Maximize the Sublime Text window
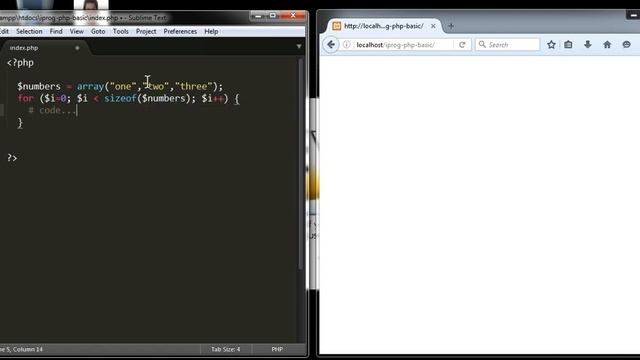Screen dimensions: 640x360 [273, 16]
